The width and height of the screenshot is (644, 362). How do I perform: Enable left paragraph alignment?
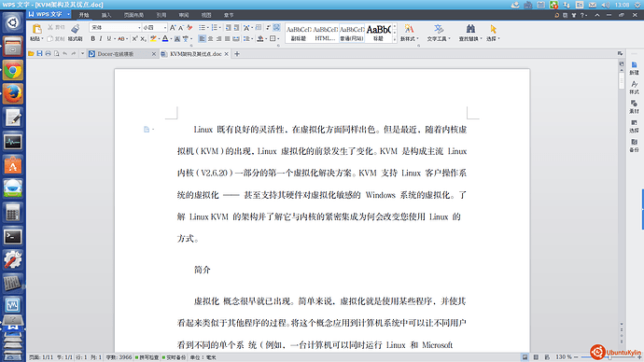(x=202, y=38)
